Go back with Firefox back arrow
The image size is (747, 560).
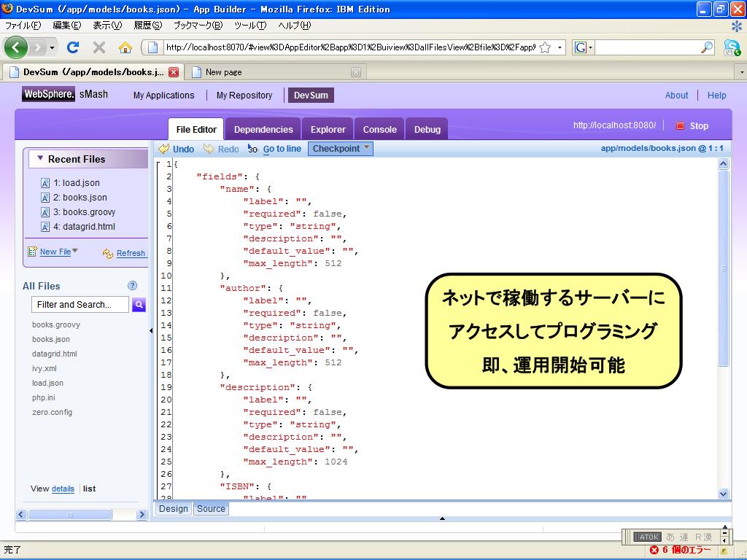pos(16,47)
